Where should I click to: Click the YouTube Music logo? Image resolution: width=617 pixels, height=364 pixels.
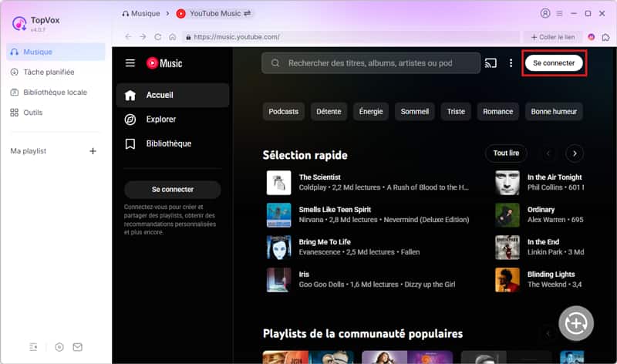(164, 63)
